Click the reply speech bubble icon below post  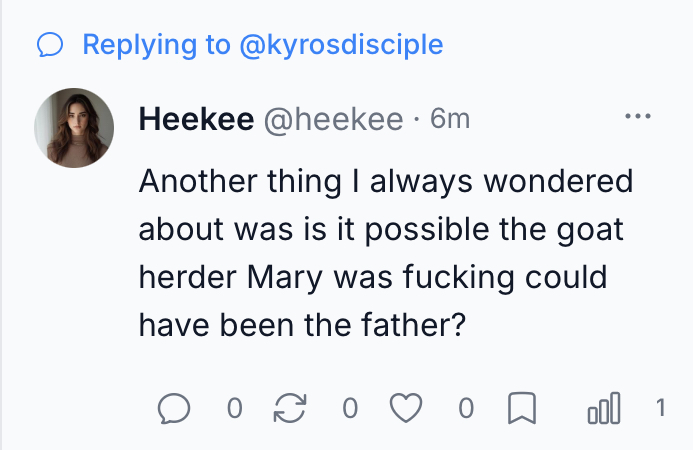pyautogui.click(x=175, y=408)
